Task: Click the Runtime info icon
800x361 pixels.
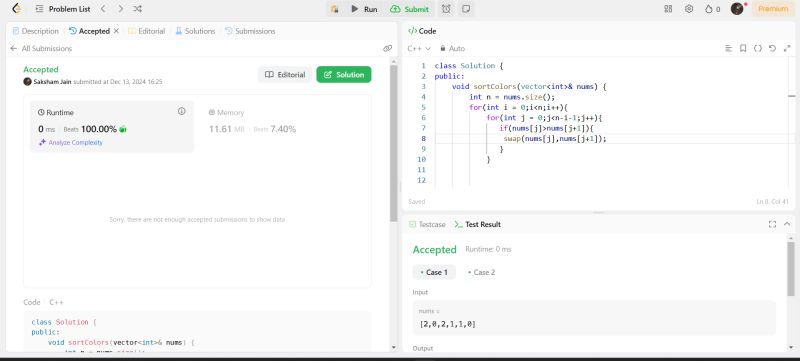Action: 182,111
